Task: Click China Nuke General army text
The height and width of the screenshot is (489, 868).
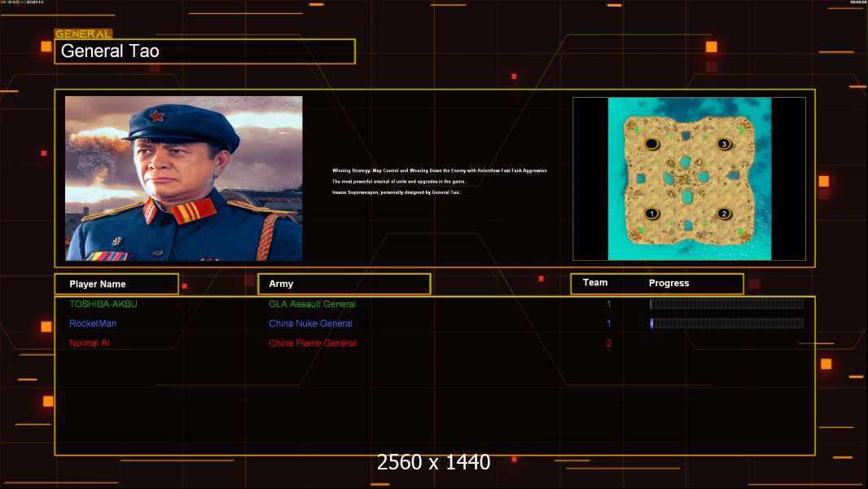Action: coord(310,324)
